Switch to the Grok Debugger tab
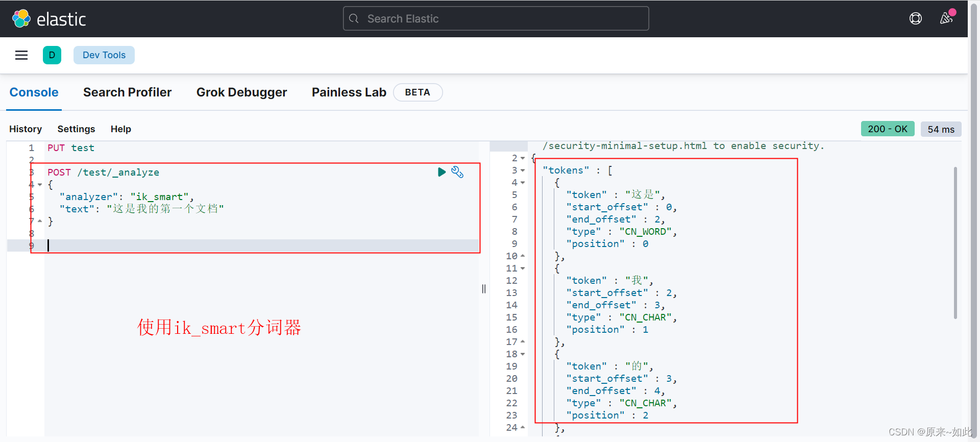Screen dimensions: 980x442 point(241,92)
